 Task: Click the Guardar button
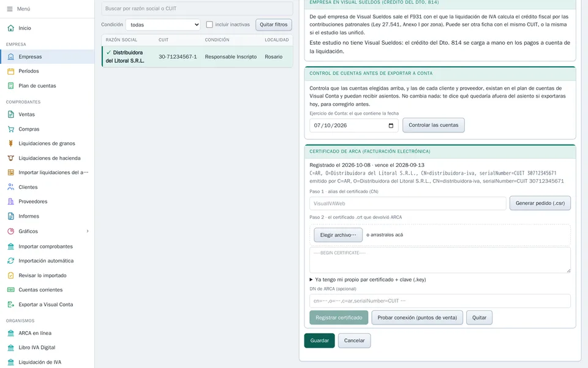pos(320,340)
